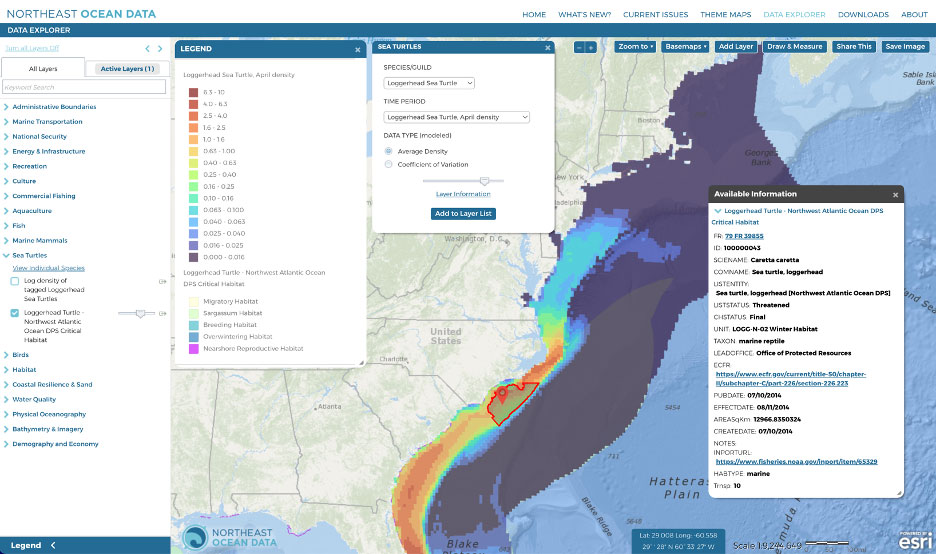Image resolution: width=936 pixels, height=554 pixels.
Task: Zoom out the map with minus button
Action: point(579,47)
